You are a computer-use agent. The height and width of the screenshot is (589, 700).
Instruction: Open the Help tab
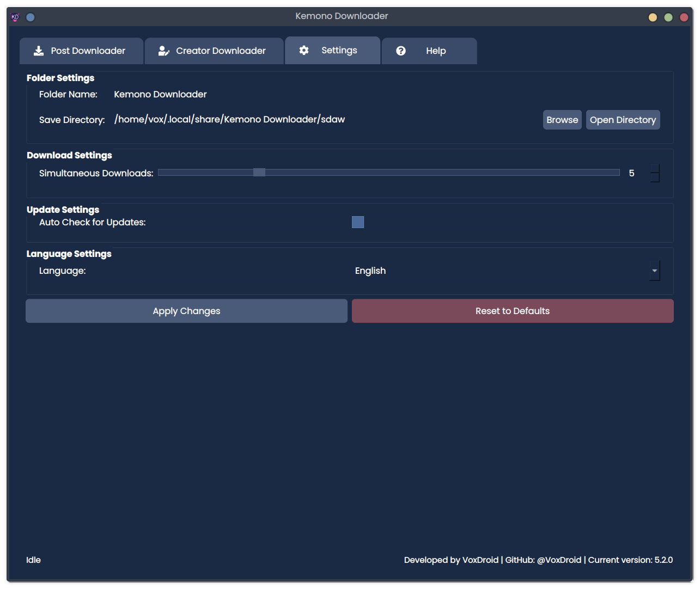click(429, 50)
